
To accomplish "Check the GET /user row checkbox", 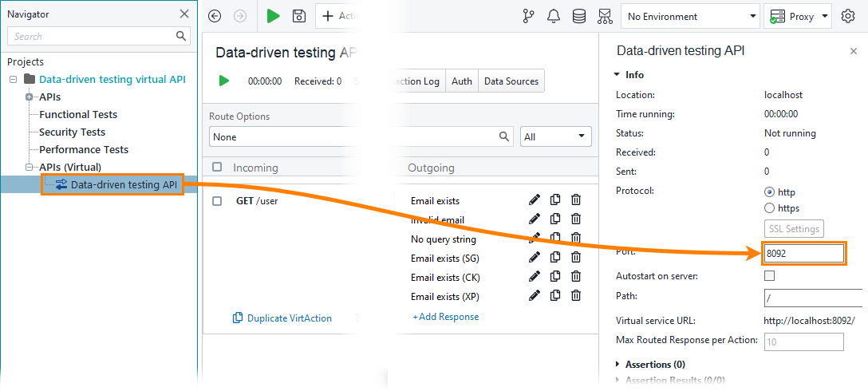I will 218,201.
